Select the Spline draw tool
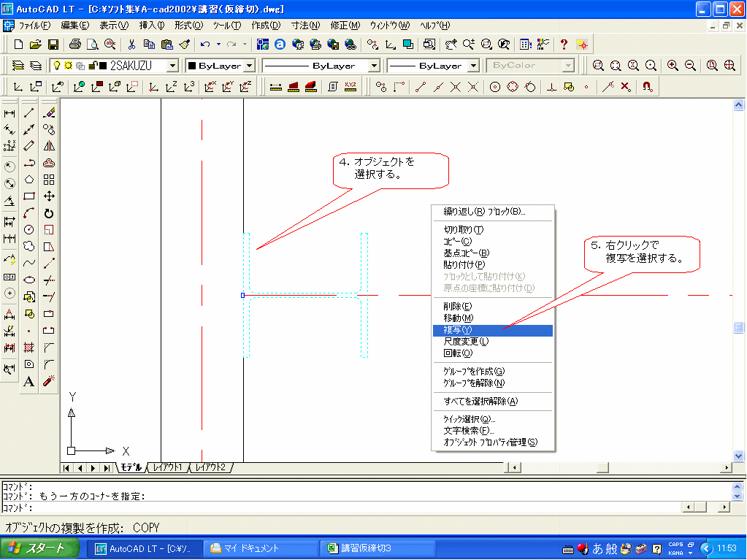This screenshot has height=560, width=747. coord(29,263)
